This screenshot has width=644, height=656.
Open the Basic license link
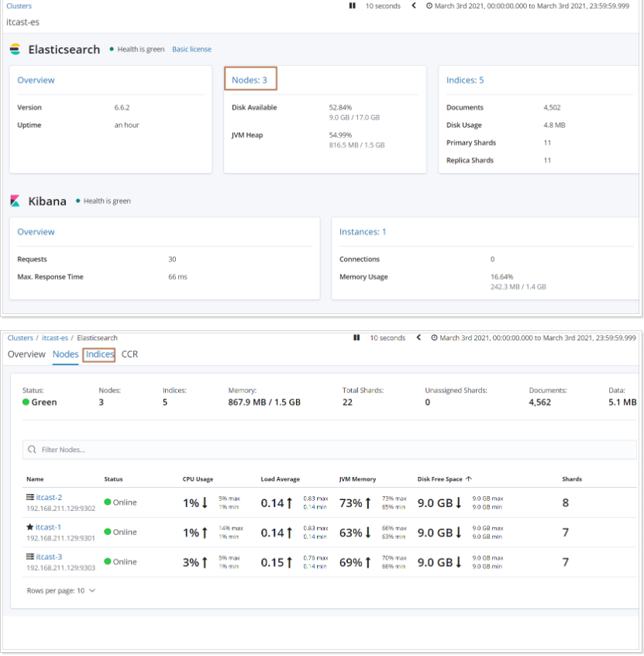[191, 49]
